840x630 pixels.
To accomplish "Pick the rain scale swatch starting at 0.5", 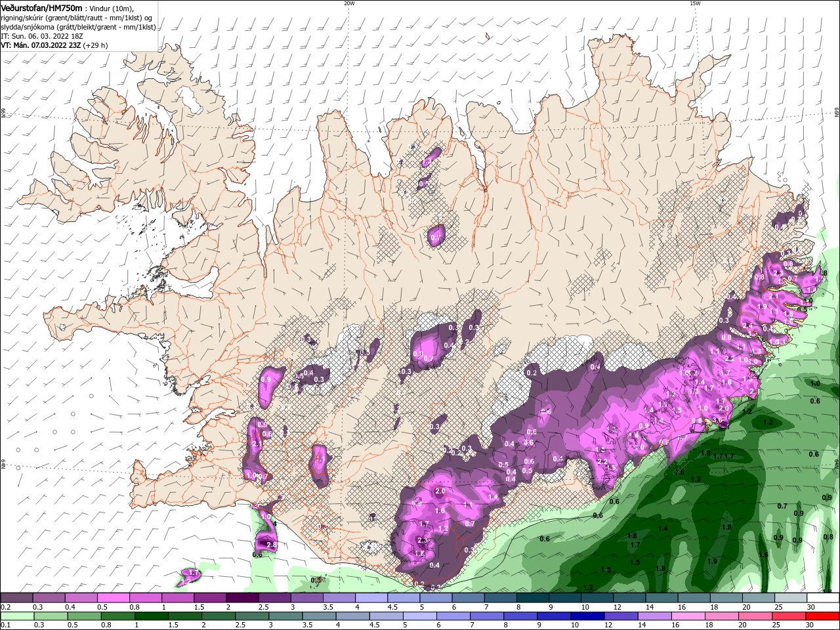I will pos(84,616).
